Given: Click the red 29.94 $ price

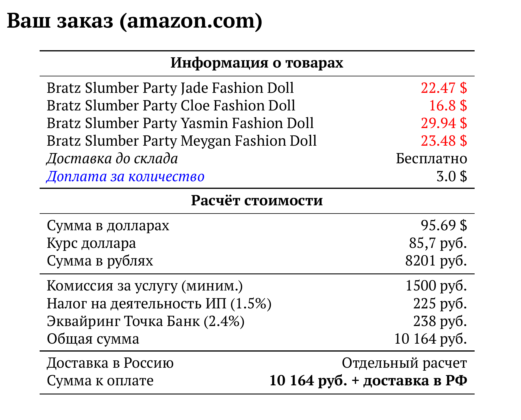Looking at the screenshot, I should (444, 123).
